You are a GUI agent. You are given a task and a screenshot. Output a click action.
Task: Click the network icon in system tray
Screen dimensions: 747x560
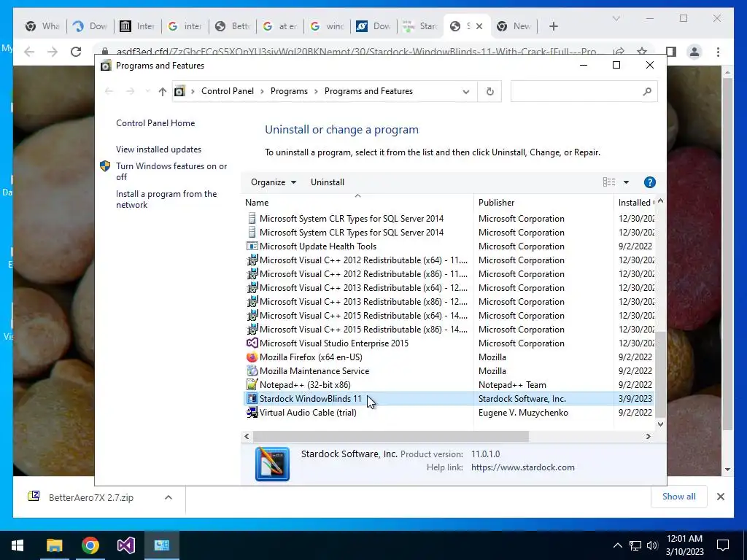point(635,545)
